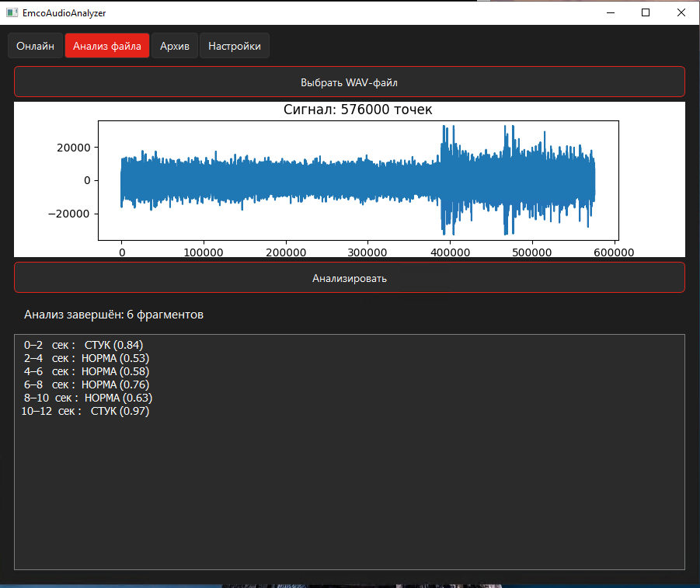Viewport: 700px width, 588px height.
Task: Click the x-axis label 500000
Action: [531, 252]
